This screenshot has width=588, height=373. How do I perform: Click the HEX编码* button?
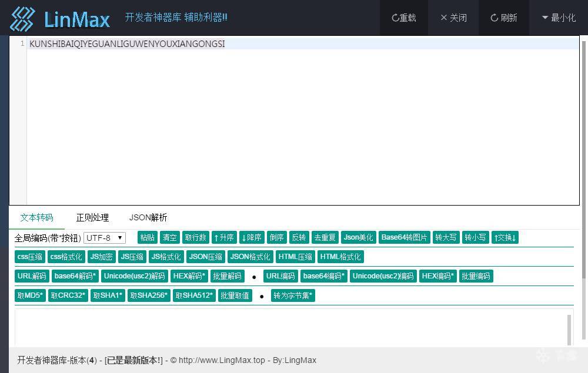point(437,277)
